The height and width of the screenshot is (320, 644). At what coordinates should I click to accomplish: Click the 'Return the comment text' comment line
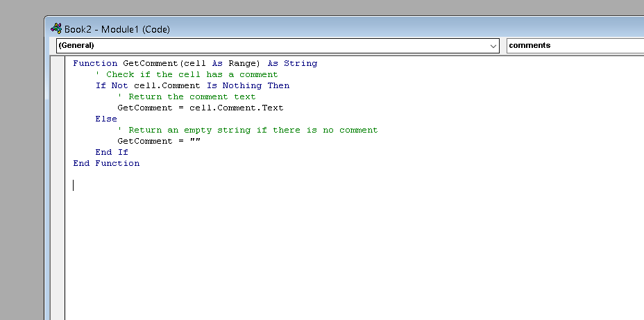point(187,96)
